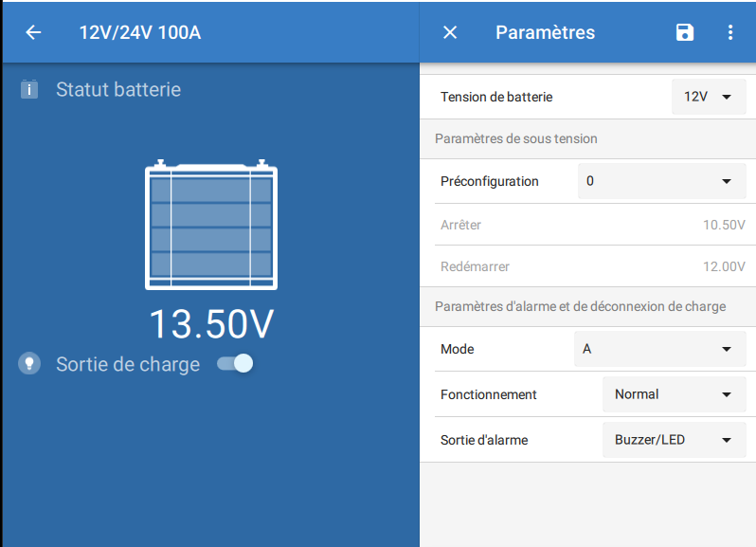Click the Sortie de charge label
The image size is (756, 547).
(x=128, y=365)
